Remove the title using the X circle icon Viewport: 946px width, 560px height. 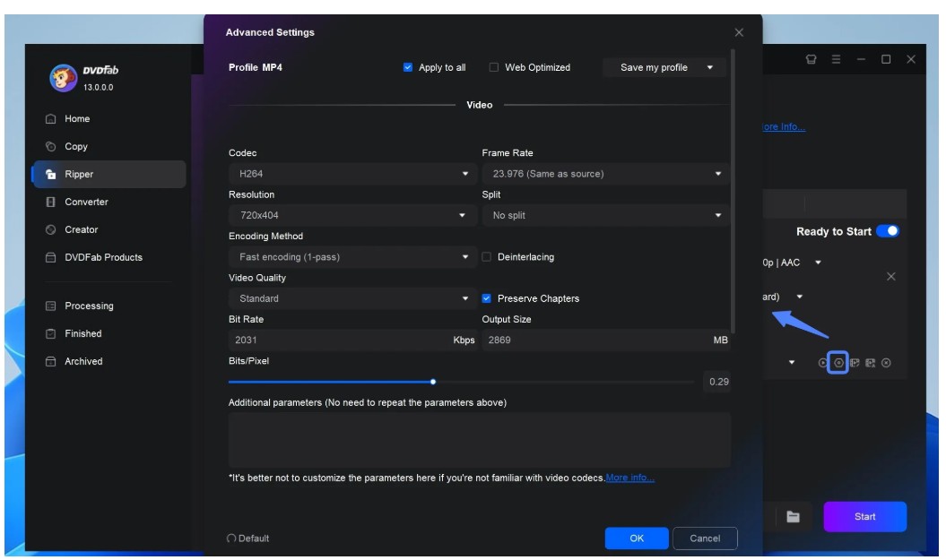point(886,362)
